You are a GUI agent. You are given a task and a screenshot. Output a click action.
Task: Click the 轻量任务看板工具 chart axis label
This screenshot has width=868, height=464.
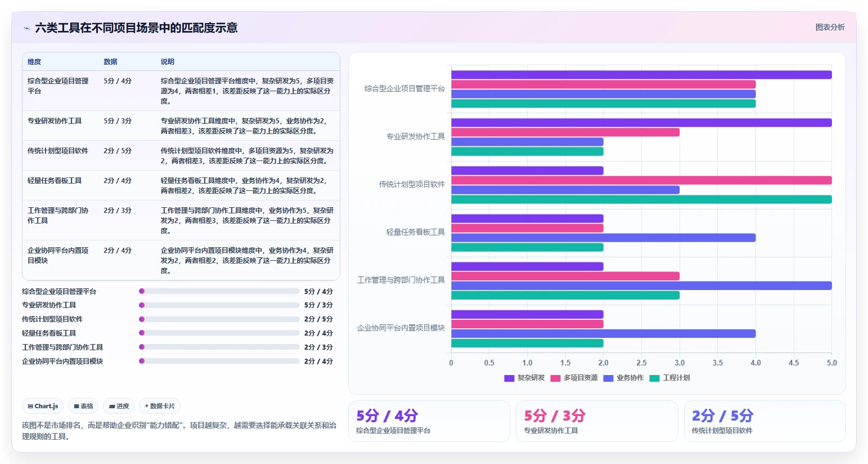[x=416, y=232]
